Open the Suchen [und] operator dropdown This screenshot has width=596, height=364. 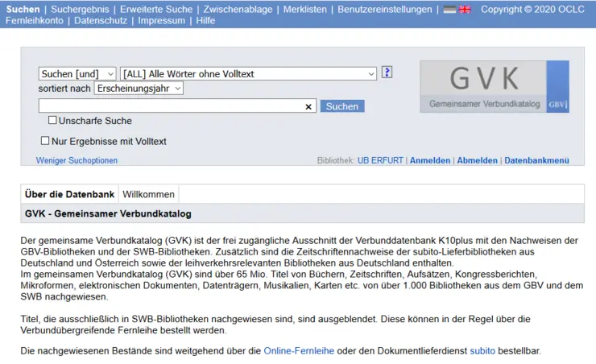tap(77, 73)
